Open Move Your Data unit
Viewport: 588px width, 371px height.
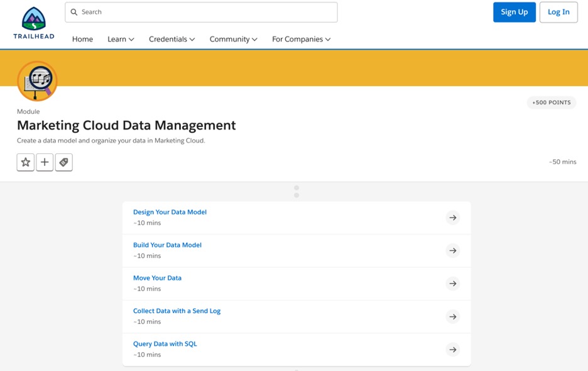(x=157, y=278)
